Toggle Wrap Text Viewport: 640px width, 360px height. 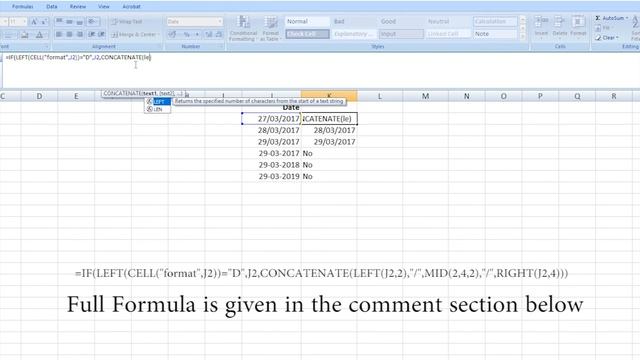tap(127, 22)
